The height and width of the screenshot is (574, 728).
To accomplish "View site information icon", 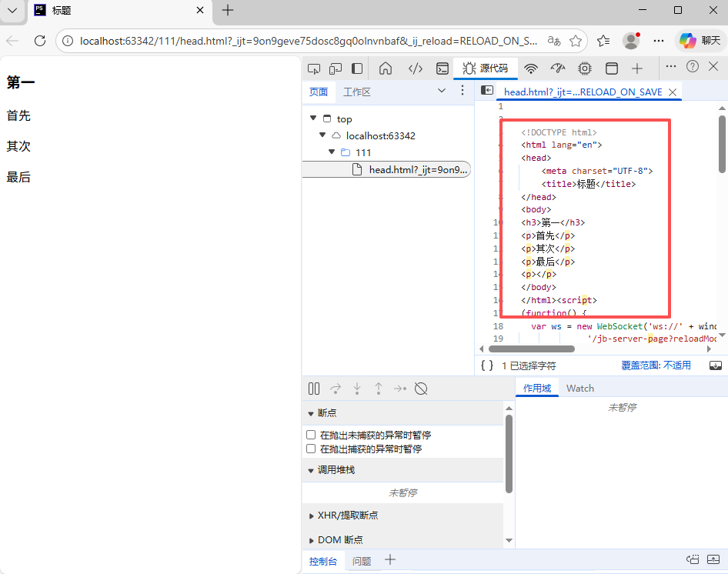I will point(68,41).
